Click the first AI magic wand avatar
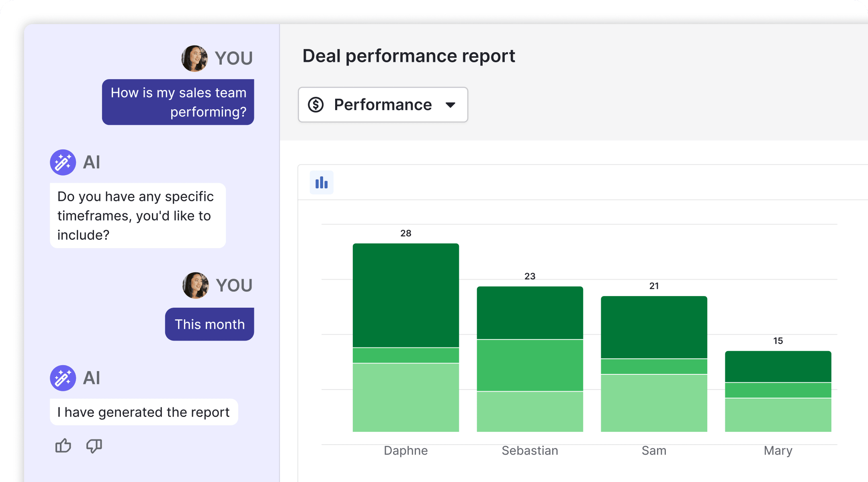The image size is (868, 482). click(63, 162)
